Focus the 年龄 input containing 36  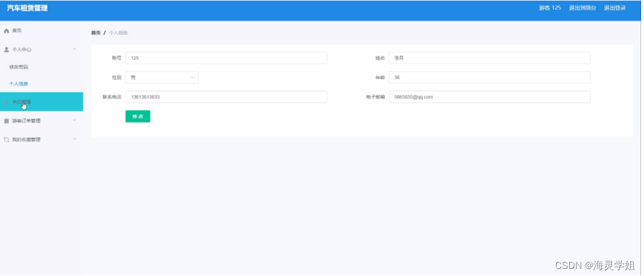(x=490, y=77)
